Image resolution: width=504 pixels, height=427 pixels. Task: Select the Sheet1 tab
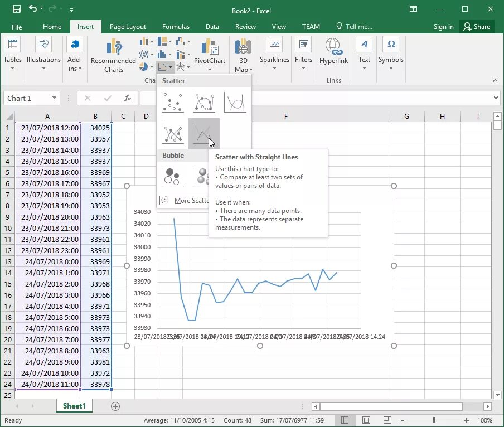pyautogui.click(x=74, y=406)
